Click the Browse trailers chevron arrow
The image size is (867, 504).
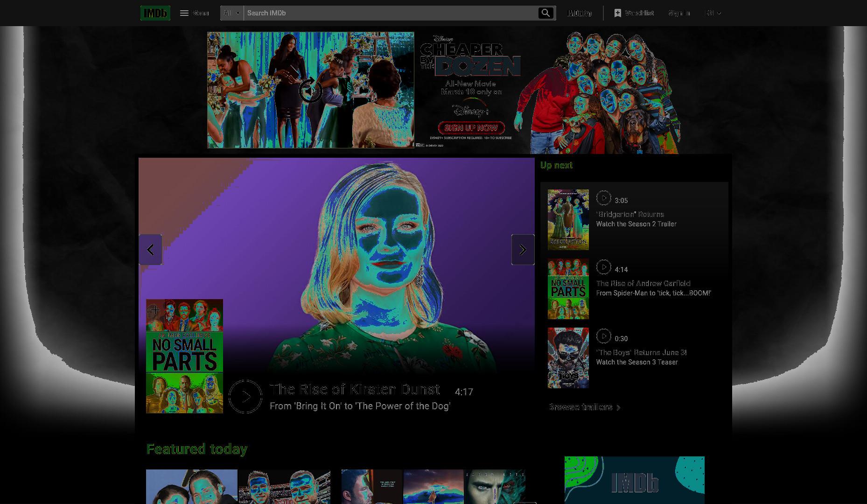pyautogui.click(x=618, y=407)
